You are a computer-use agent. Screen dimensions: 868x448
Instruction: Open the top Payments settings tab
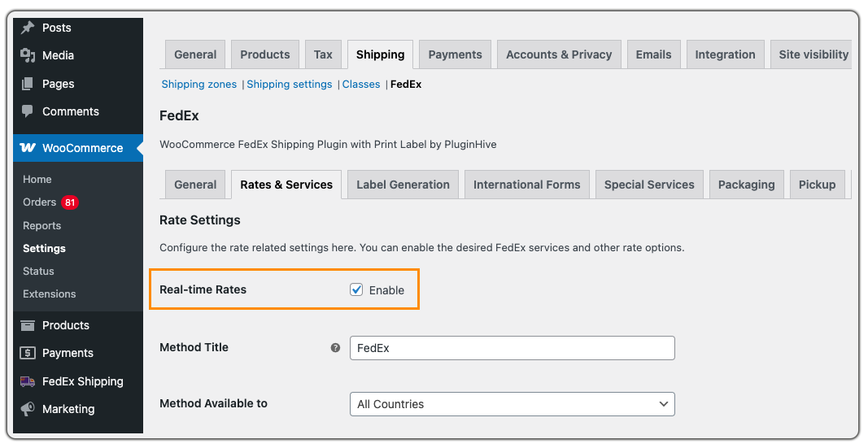pos(455,54)
